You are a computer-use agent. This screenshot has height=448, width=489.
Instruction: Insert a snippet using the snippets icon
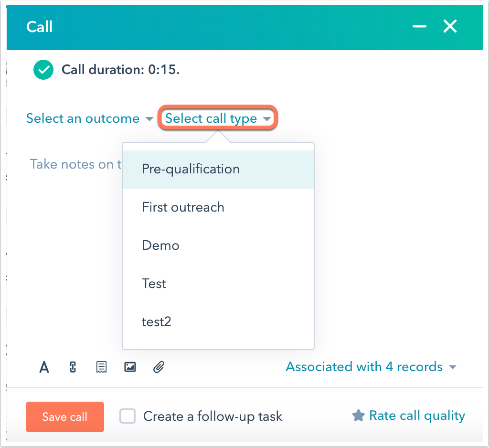[x=73, y=367]
